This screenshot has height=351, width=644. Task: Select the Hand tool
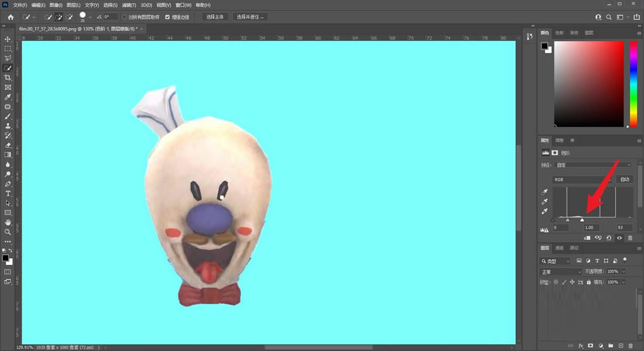8,222
